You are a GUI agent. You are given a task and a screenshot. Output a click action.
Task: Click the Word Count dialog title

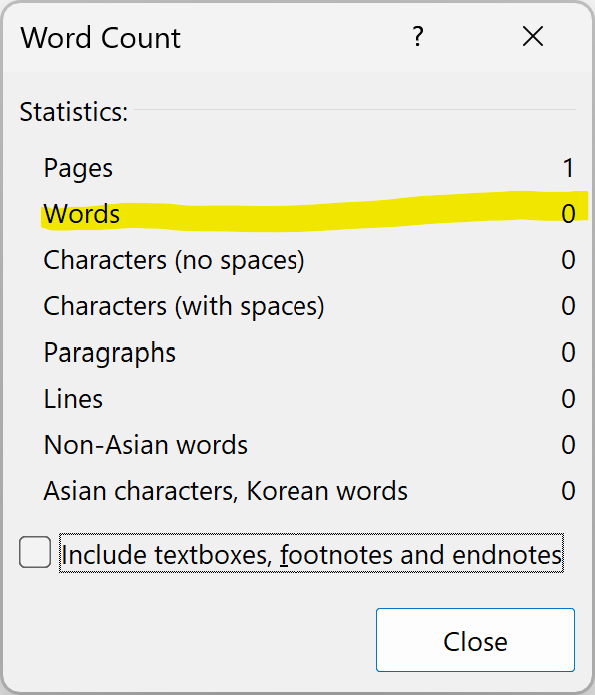coord(101,38)
